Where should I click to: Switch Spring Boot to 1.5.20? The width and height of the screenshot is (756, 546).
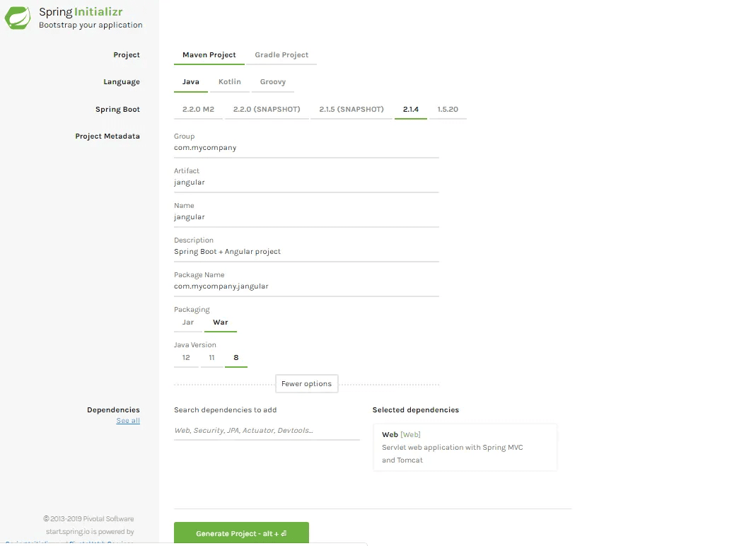(448, 110)
